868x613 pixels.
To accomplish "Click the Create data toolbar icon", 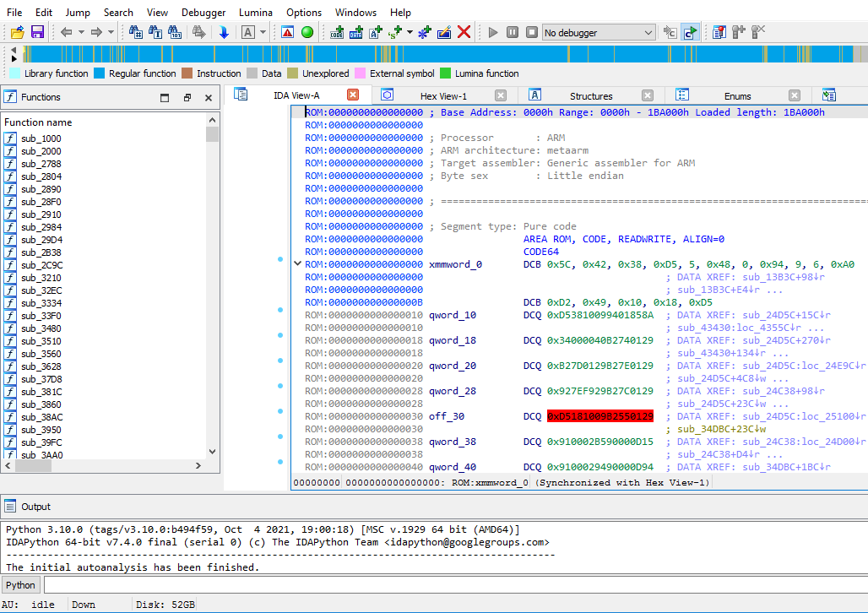I will (356, 32).
